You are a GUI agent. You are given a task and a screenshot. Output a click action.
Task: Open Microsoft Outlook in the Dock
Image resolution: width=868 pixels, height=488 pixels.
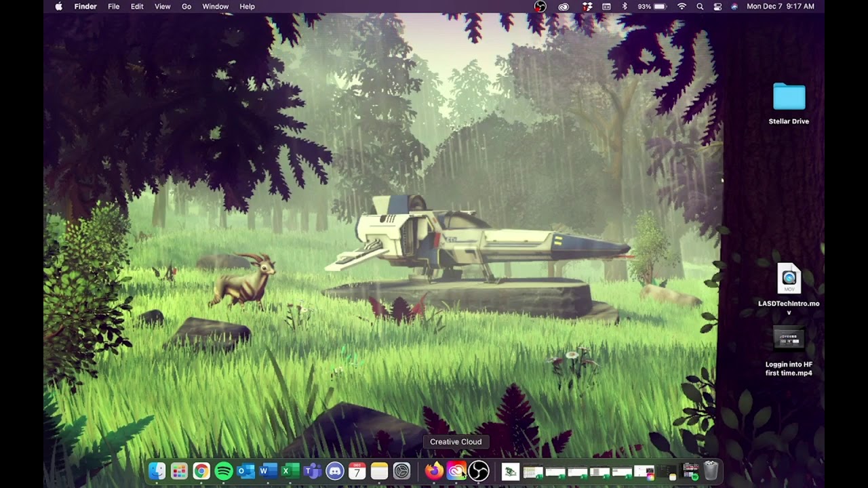[246, 470]
